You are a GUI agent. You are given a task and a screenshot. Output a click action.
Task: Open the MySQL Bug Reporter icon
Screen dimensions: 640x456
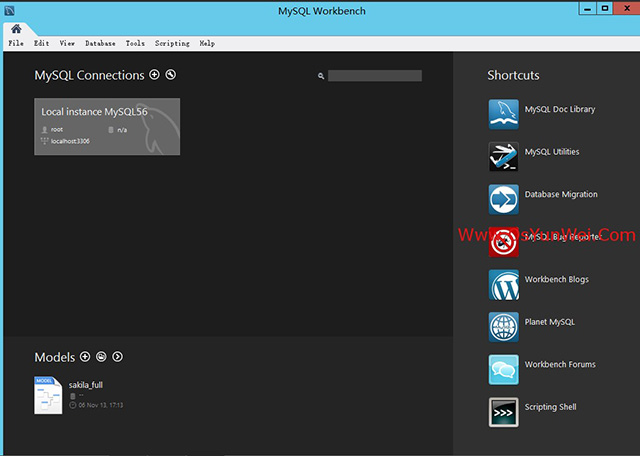[x=503, y=242]
